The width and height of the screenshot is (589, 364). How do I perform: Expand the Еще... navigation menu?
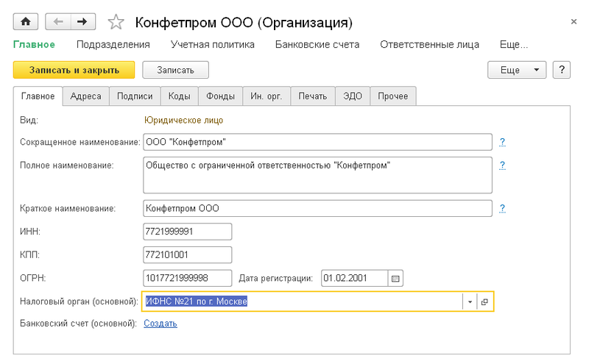tap(513, 44)
